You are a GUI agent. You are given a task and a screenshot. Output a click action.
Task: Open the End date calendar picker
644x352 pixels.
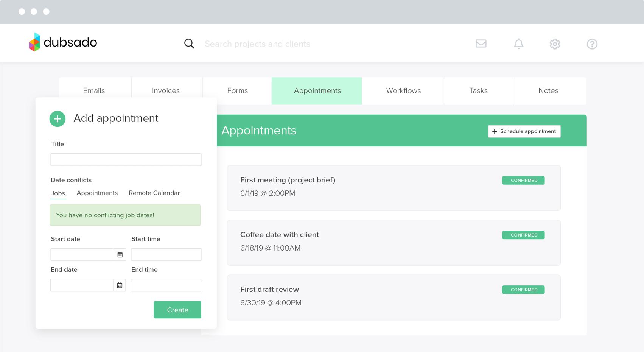(120, 285)
